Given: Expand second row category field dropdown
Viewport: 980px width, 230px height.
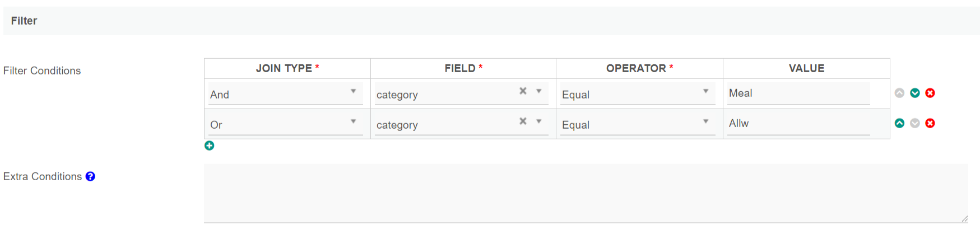Looking at the screenshot, I should point(538,121).
